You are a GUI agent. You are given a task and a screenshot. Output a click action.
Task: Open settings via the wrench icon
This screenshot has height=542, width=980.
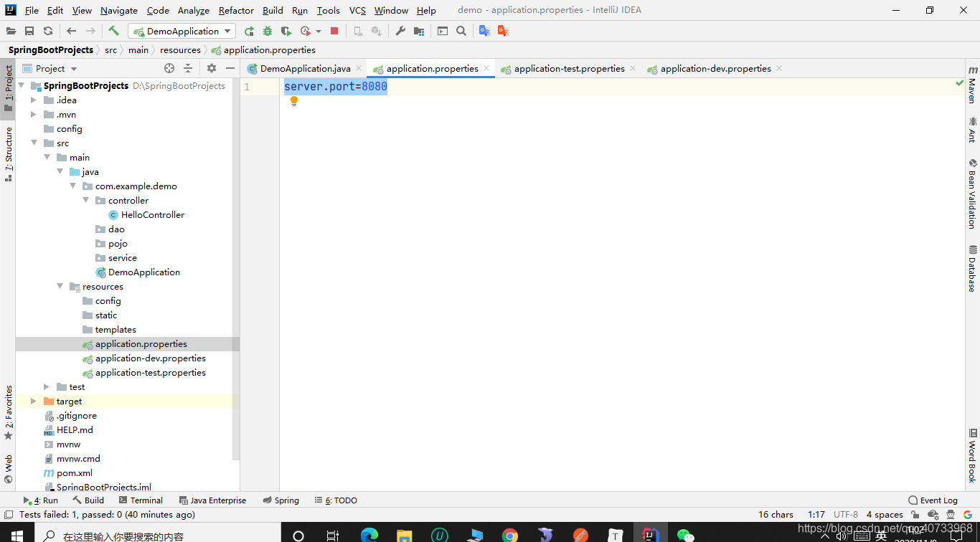click(x=400, y=31)
